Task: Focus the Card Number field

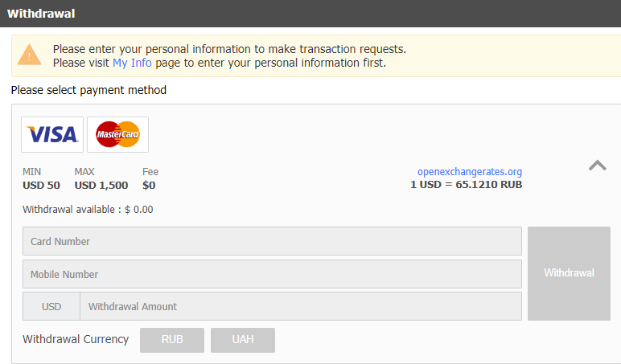Action: point(272,241)
